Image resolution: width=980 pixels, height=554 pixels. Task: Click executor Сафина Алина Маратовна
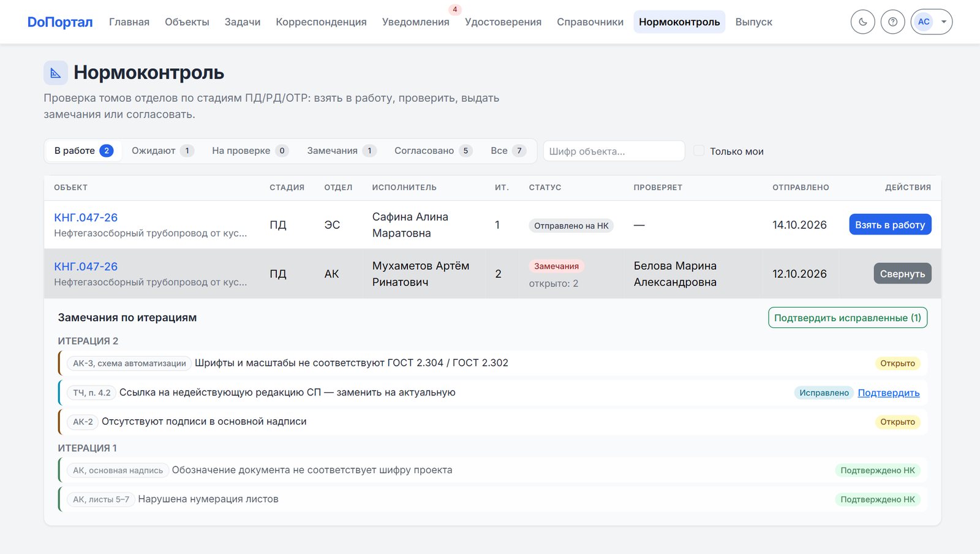pyautogui.click(x=410, y=225)
